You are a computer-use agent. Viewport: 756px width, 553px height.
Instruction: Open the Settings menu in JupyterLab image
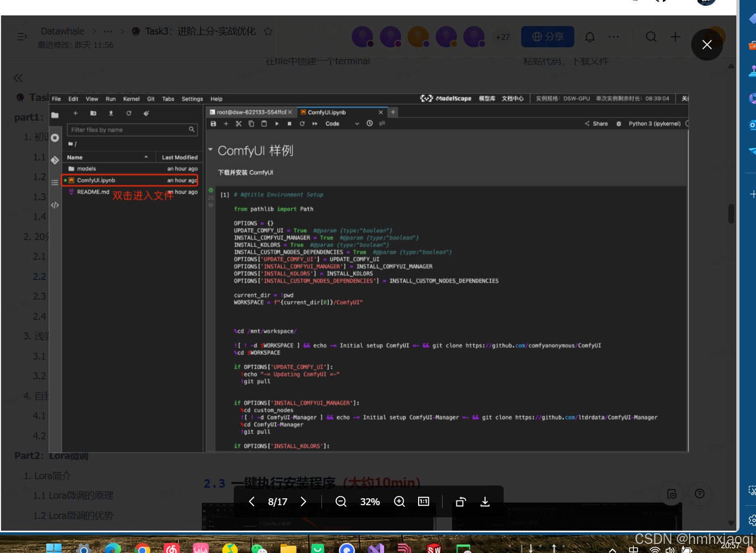point(192,99)
